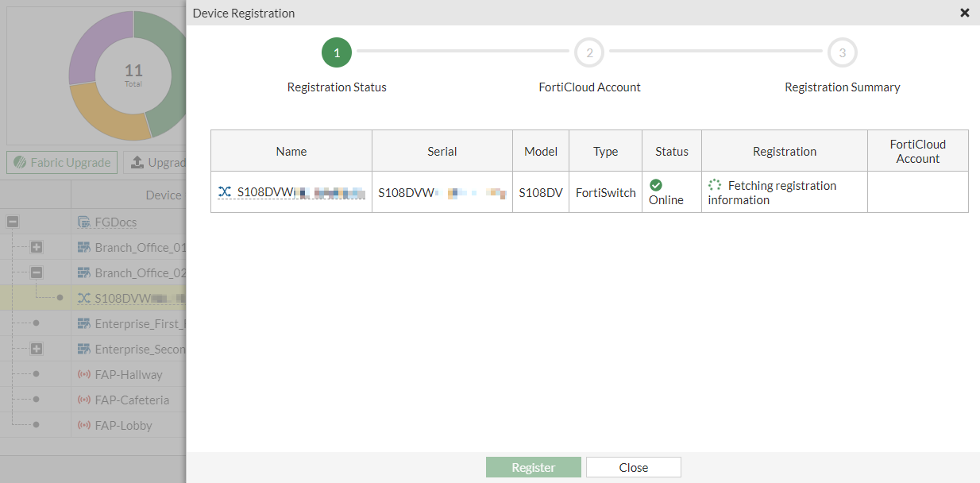
Task: Click the green Online check icon
Action: tap(656, 184)
